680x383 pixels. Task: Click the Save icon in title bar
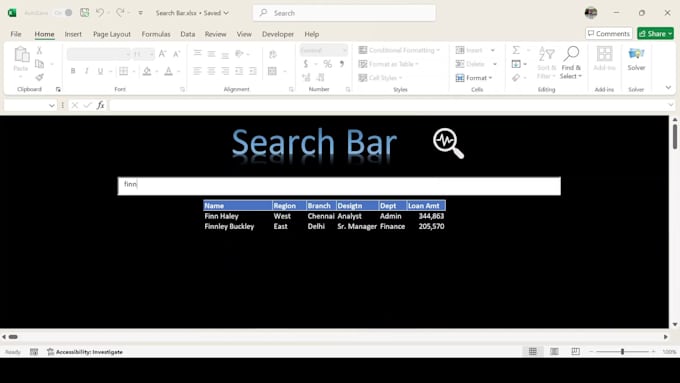click(85, 13)
